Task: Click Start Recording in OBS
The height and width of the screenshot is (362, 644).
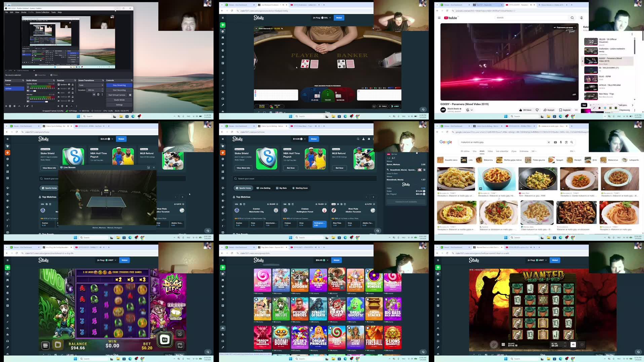Action: tap(119, 90)
